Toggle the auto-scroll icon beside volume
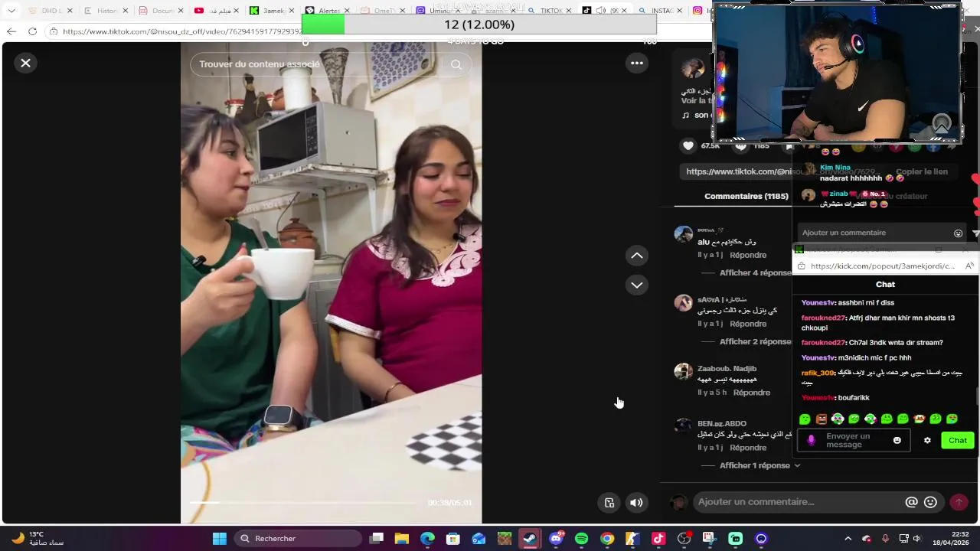The height and width of the screenshot is (551, 980). click(x=609, y=503)
